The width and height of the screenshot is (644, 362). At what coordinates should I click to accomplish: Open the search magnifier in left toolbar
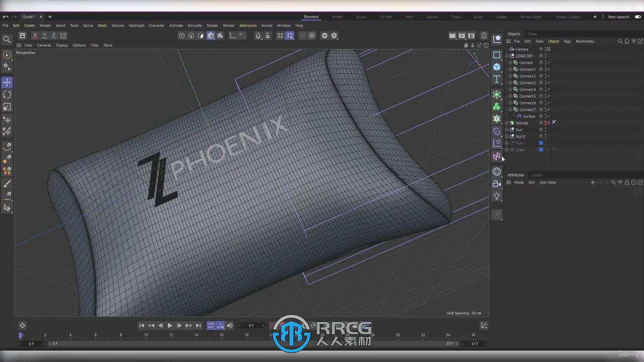[x=7, y=39]
